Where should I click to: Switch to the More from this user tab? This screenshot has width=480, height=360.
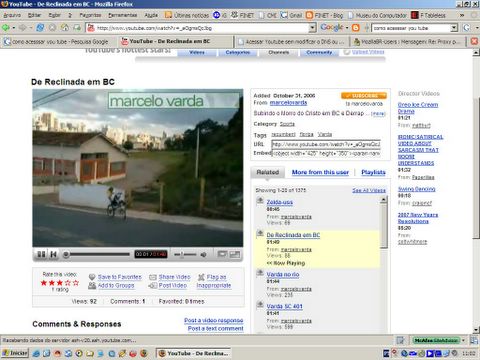coord(320,172)
